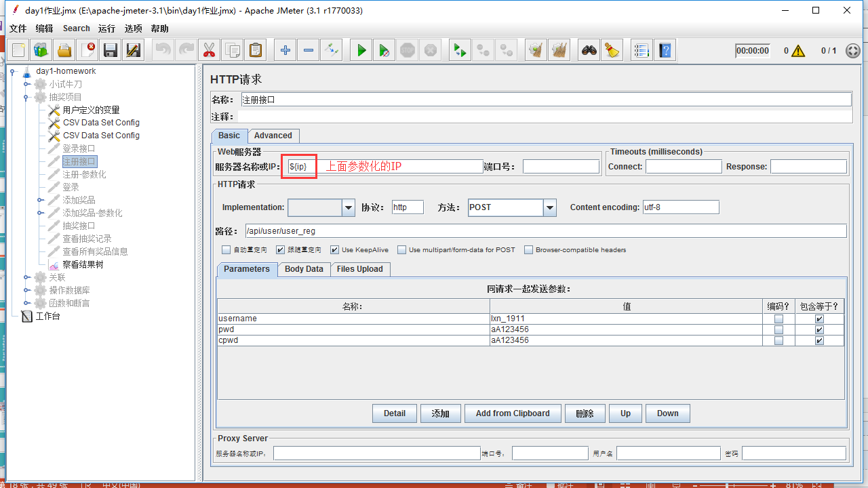Expand the 小试牛刀 tree node

tap(27, 84)
